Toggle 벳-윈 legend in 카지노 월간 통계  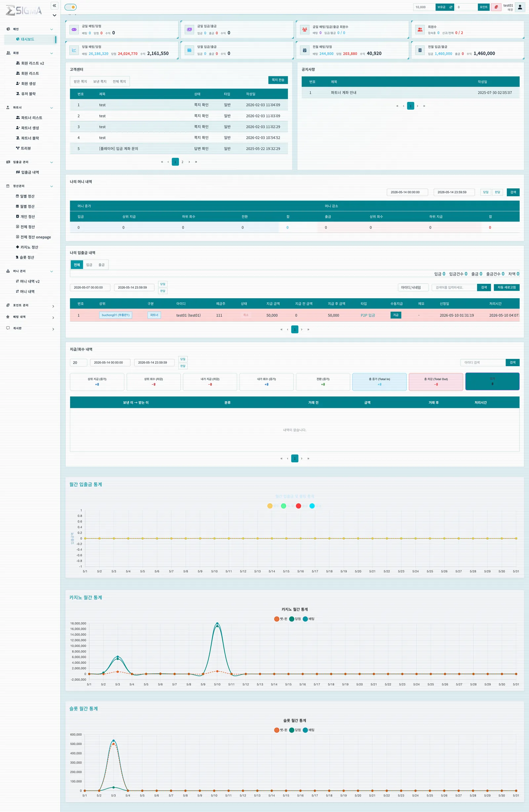(281, 619)
